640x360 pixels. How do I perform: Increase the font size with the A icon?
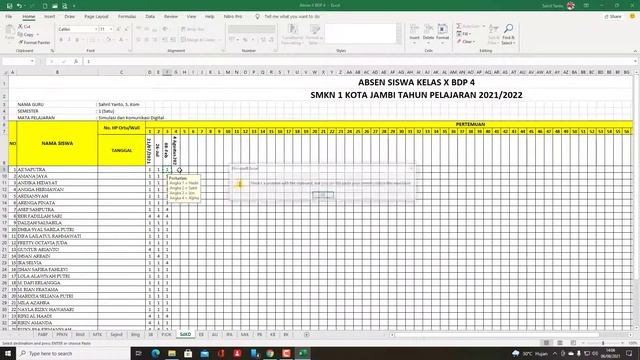click(118, 29)
